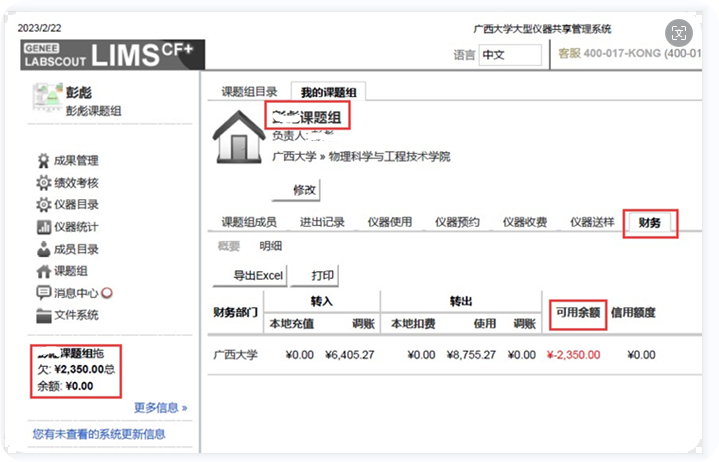
Task: Click the 修改 button
Action: [304, 189]
